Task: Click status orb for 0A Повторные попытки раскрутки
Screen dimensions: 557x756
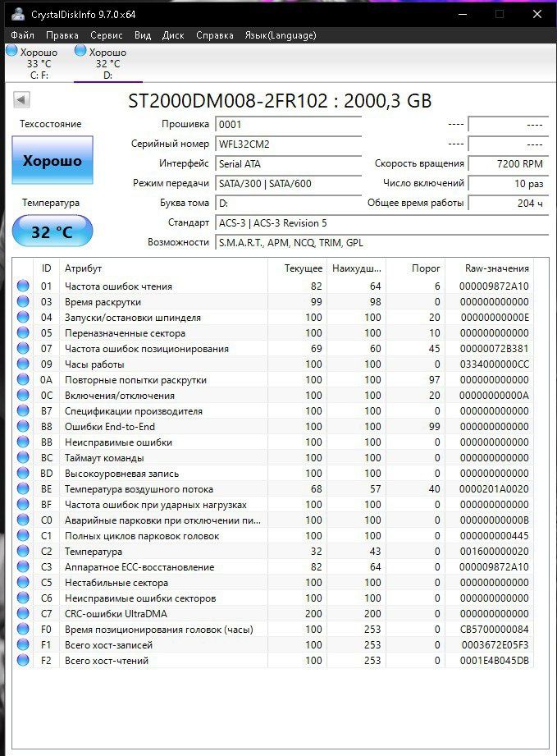Action: tap(23, 379)
